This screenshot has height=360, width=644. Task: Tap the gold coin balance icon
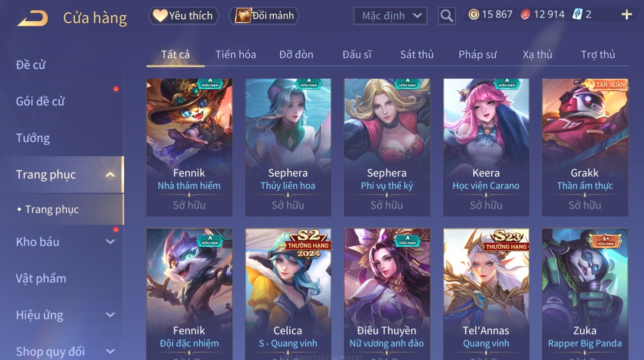(473, 15)
